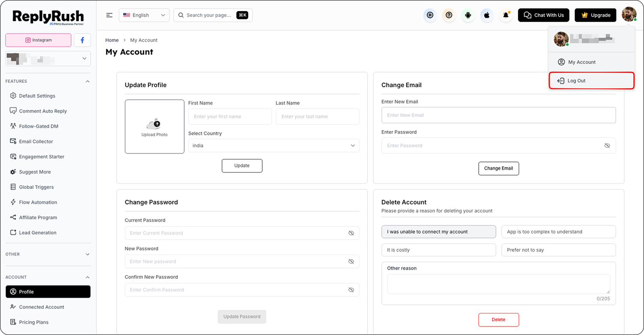644x335 pixels.
Task: Focus the Change Email password field
Action: [498, 146]
